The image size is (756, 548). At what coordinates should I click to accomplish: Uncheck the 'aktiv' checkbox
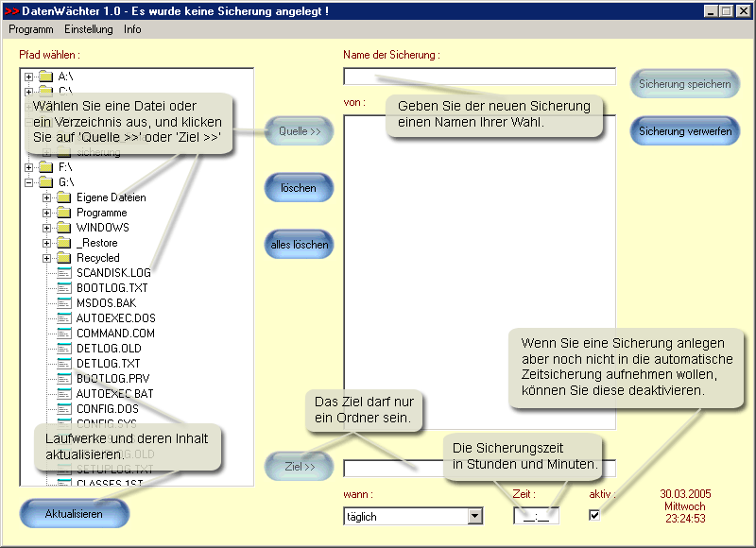click(594, 515)
